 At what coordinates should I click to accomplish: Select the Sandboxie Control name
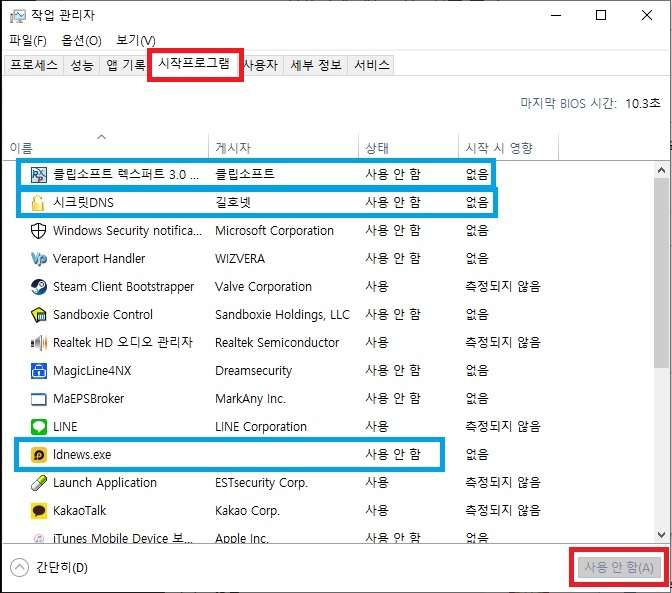click(103, 315)
